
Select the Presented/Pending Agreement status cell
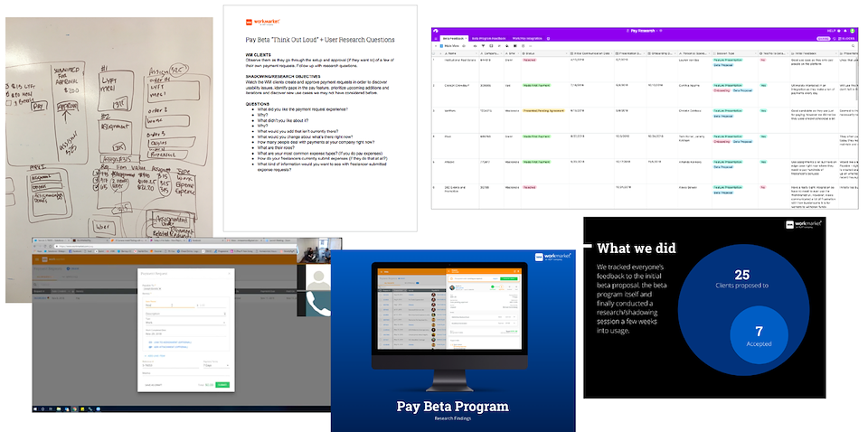click(543, 110)
